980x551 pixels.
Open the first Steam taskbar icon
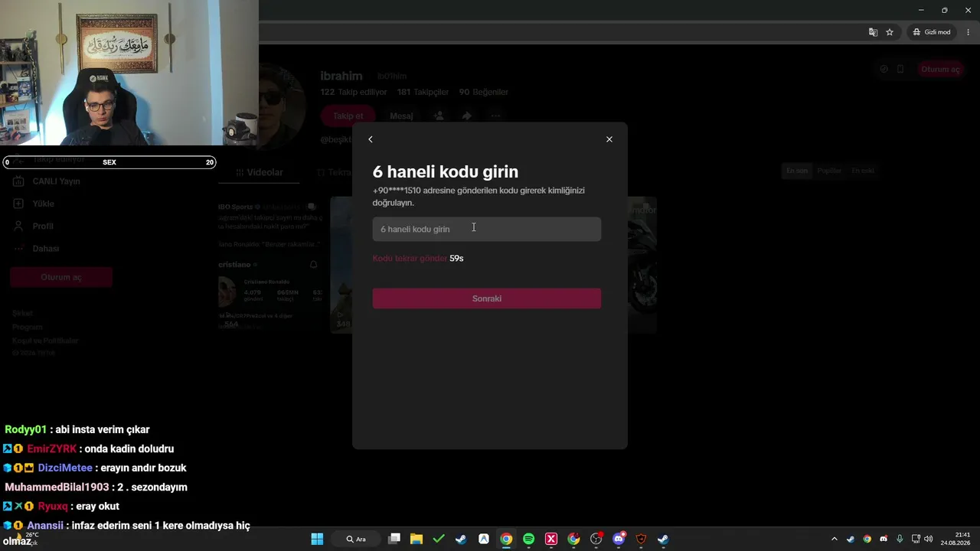(x=461, y=539)
